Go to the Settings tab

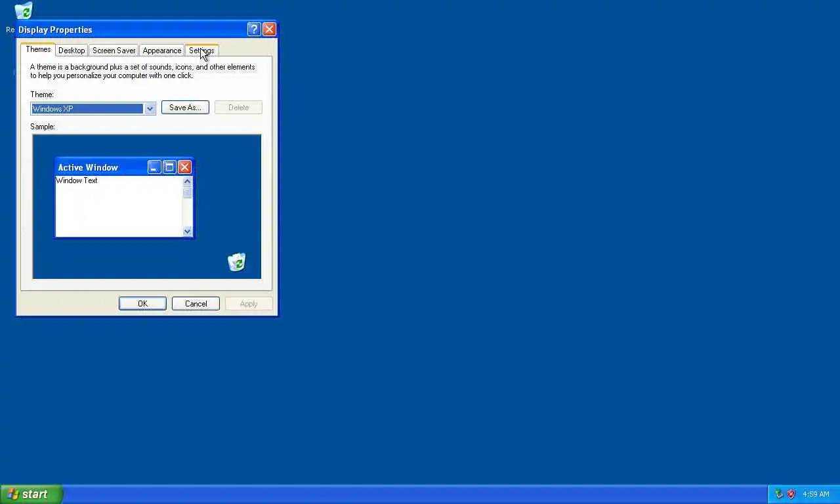(201, 51)
